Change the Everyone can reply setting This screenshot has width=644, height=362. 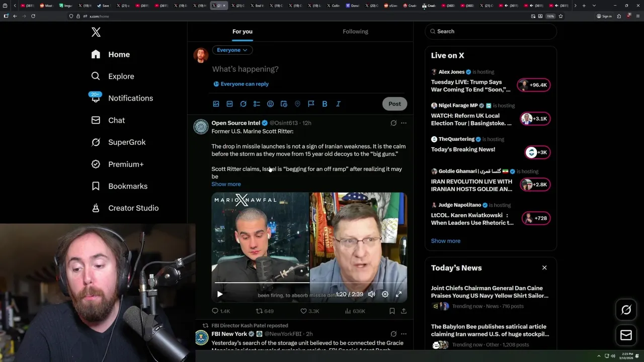pos(241,84)
